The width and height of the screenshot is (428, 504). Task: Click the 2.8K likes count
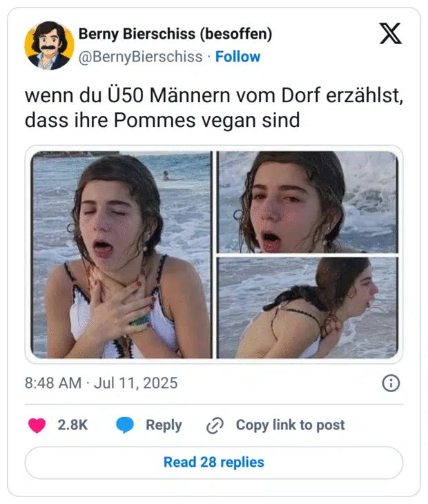point(72,425)
